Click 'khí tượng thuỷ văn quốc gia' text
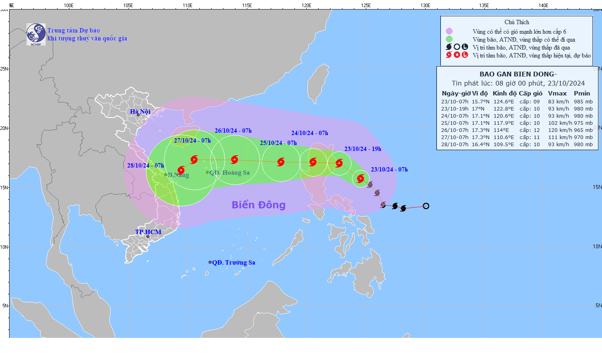Image resolution: width=602 pixels, height=364 pixels. pyautogui.click(x=87, y=38)
